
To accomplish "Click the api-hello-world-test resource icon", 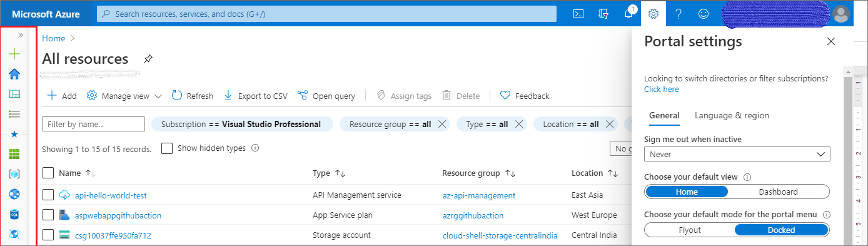I will click(64, 195).
